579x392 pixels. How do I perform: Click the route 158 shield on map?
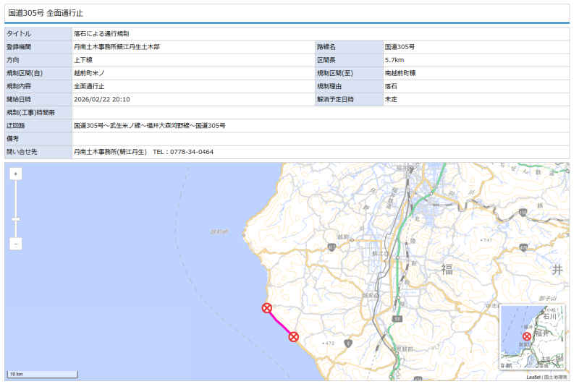pos(523,213)
